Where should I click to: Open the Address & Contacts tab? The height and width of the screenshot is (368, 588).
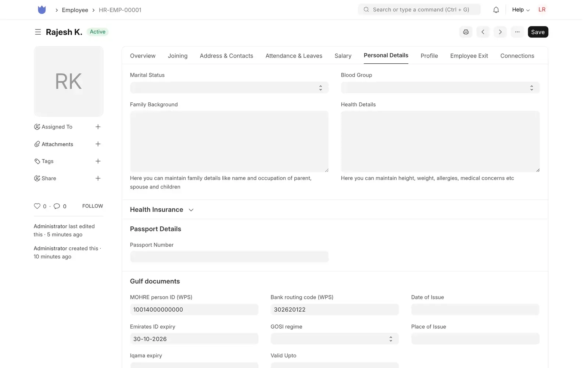pos(226,56)
